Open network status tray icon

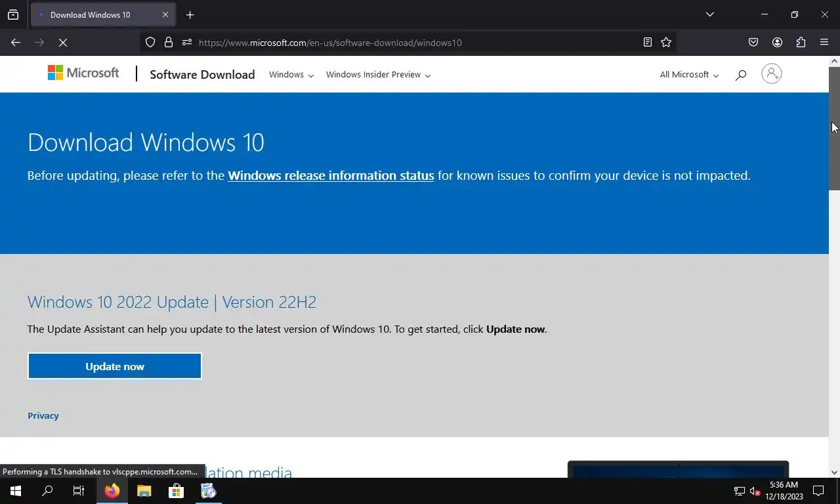pos(740,491)
